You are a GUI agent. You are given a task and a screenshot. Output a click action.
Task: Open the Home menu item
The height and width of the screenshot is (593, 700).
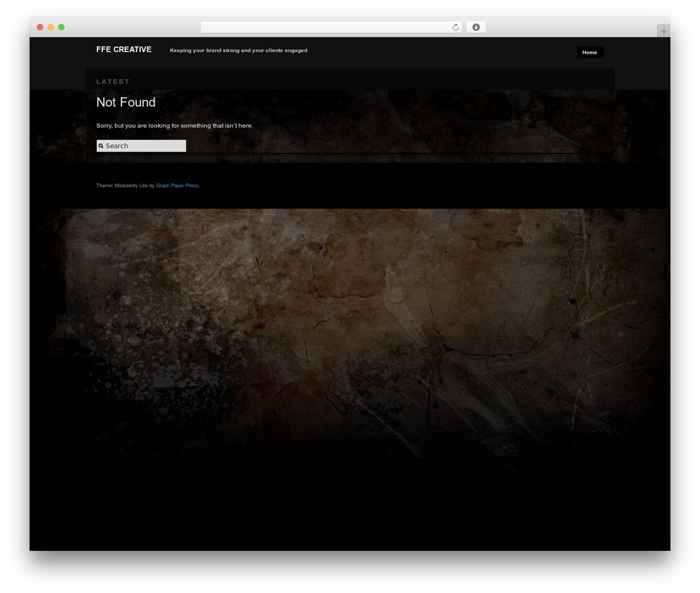tap(590, 53)
